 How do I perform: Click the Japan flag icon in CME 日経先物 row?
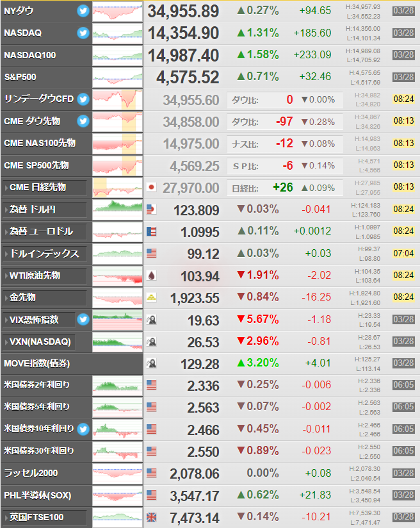pyautogui.click(x=152, y=187)
